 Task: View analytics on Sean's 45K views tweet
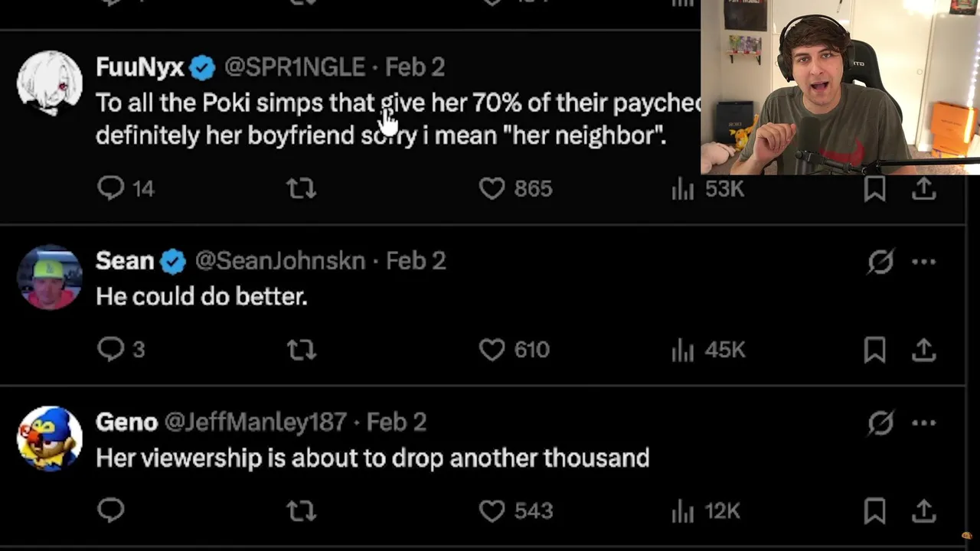(x=682, y=350)
